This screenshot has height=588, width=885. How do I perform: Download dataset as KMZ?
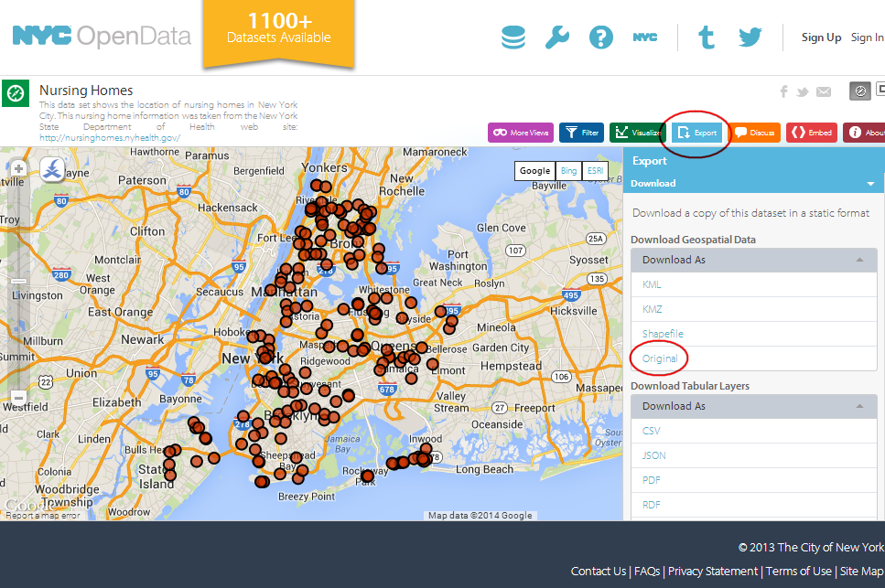[652, 309]
